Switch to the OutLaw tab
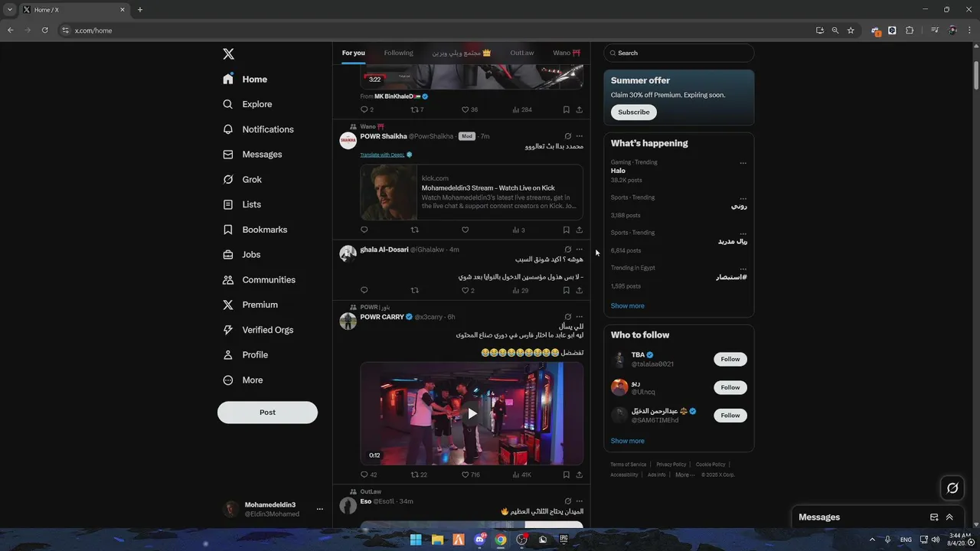Viewport: 980px width, 551px height. click(x=522, y=53)
